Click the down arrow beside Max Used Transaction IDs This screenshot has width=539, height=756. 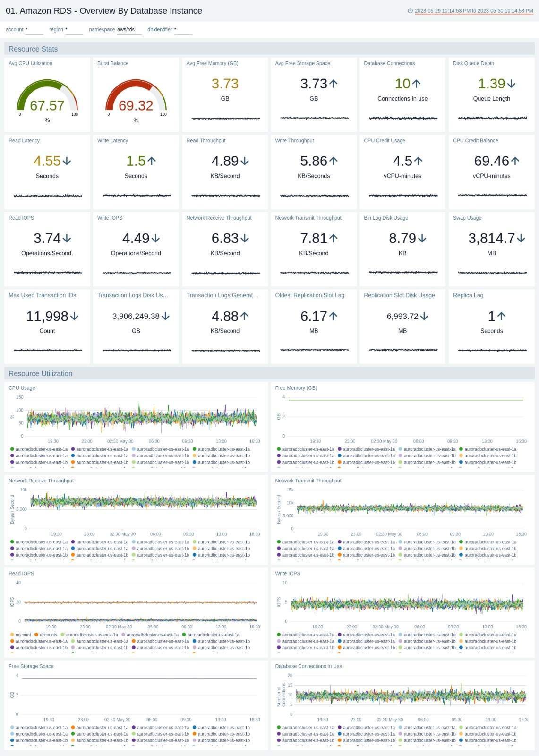click(74, 316)
